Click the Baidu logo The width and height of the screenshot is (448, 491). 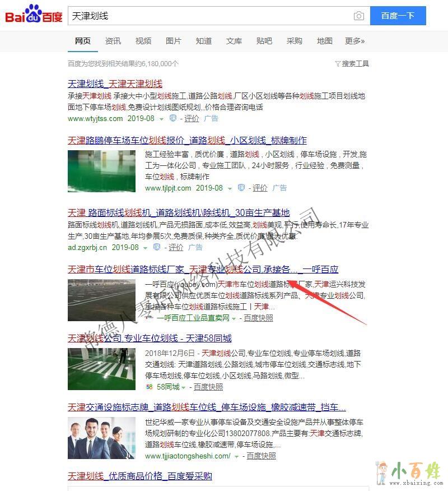(x=34, y=16)
